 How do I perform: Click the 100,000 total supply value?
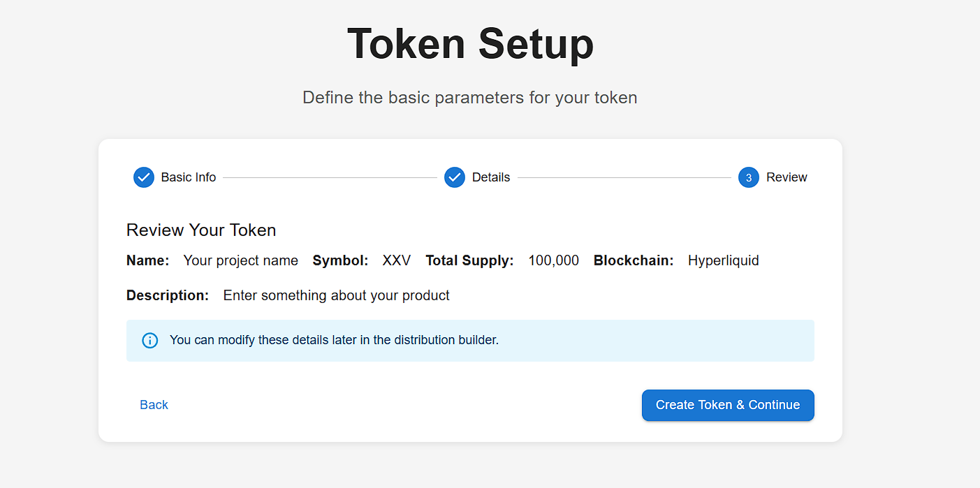coord(553,260)
